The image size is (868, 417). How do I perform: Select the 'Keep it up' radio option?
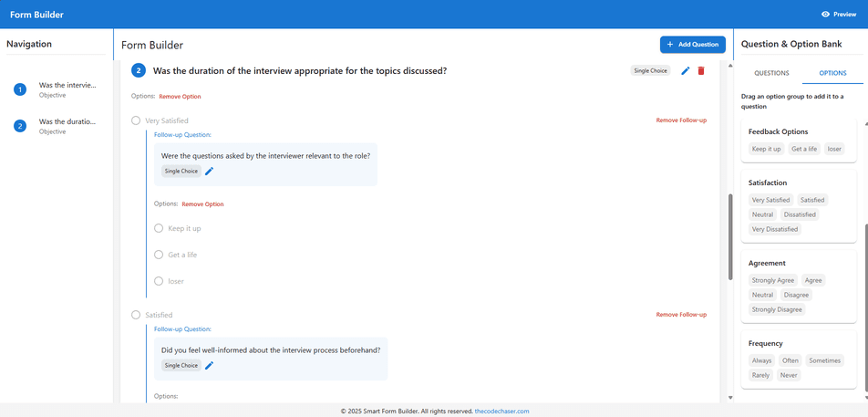point(159,228)
